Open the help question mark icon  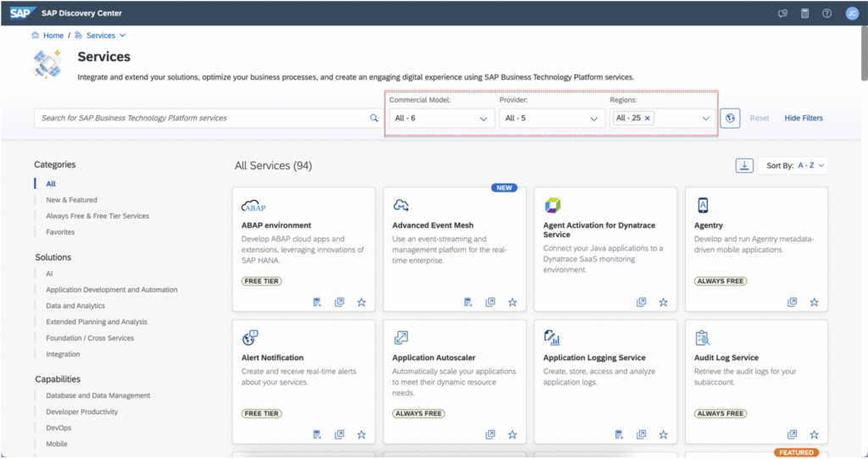point(826,13)
